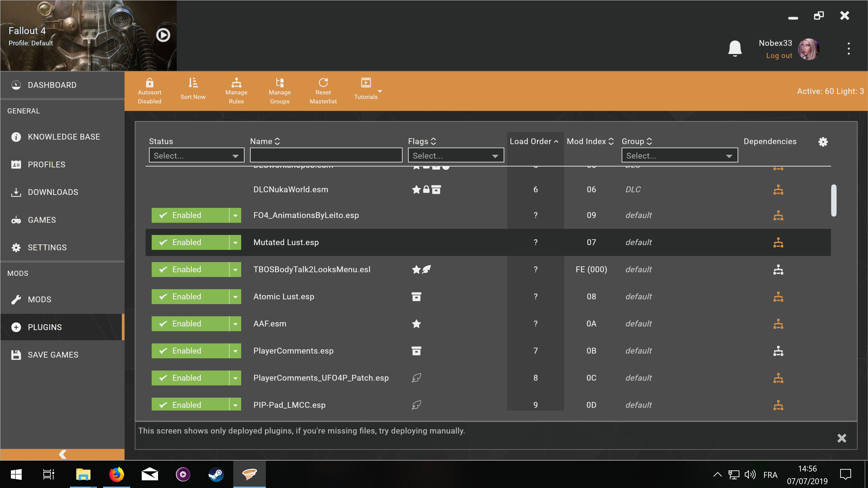Open dependencies icon for PlayerComments_UFO4P_Patch.esp
Viewport: 868px width, 488px height.
pos(778,378)
